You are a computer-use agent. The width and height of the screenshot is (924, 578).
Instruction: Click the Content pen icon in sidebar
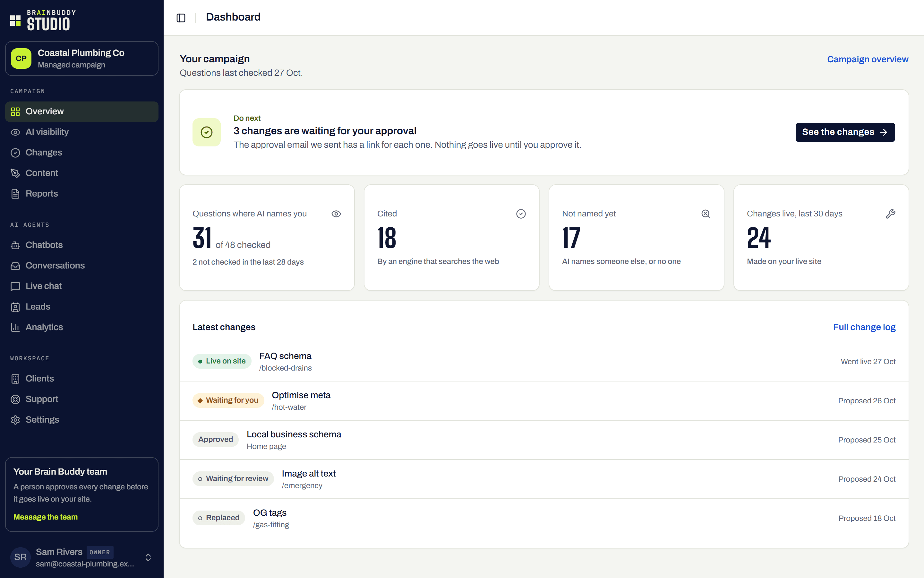[15, 173]
